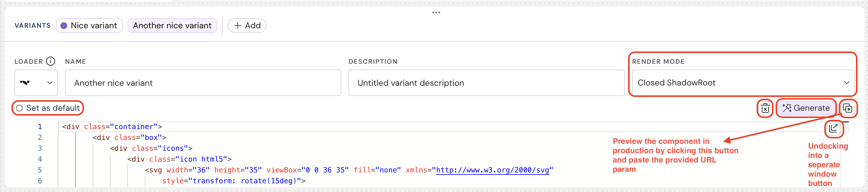The image size is (868, 192).
Task: Click the three-dot drag handle at top
Action: pyautogui.click(x=436, y=12)
